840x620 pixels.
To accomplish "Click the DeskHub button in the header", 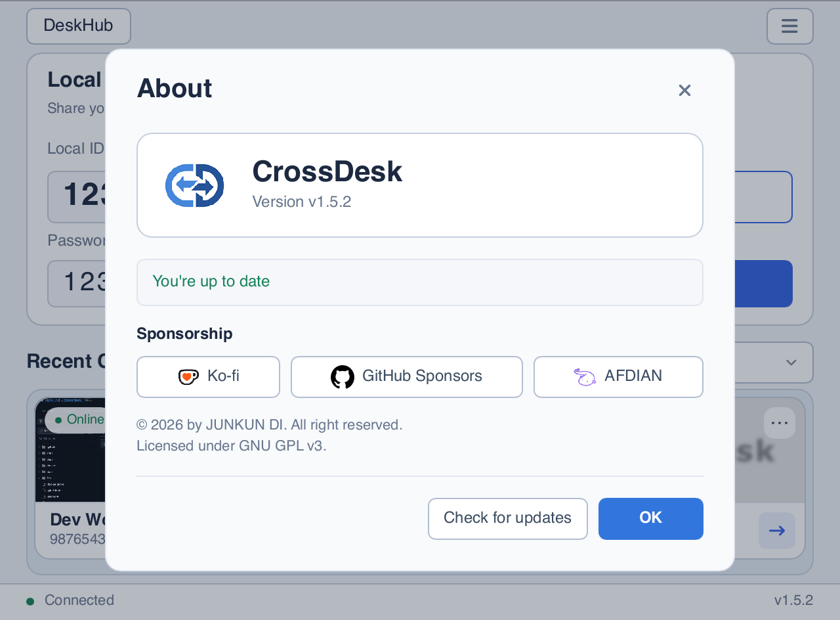I will tap(79, 26).
